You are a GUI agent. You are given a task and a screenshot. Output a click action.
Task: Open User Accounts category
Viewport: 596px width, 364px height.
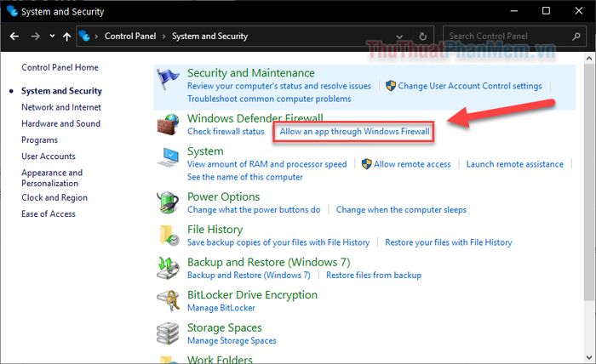[x=49, y=156]
